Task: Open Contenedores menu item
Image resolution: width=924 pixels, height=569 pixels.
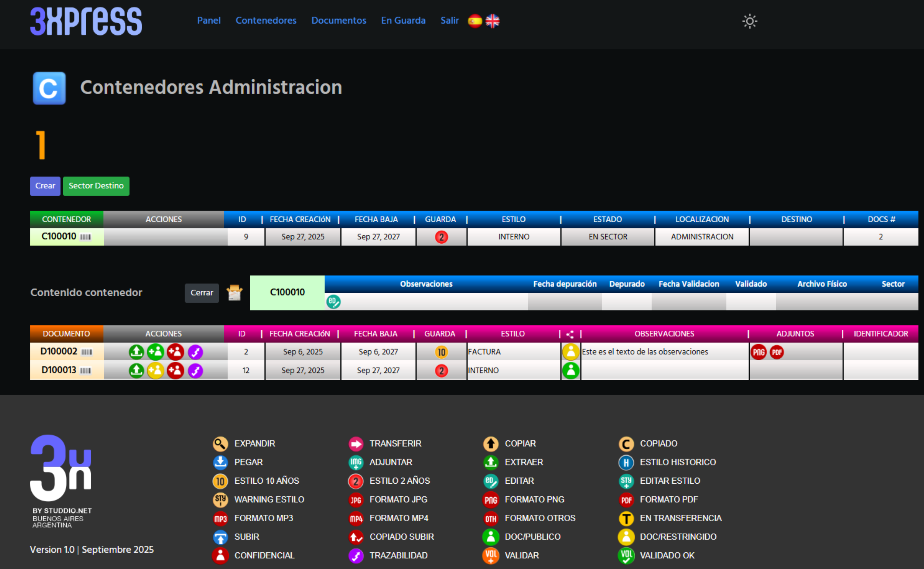Action: click(265, 20)
